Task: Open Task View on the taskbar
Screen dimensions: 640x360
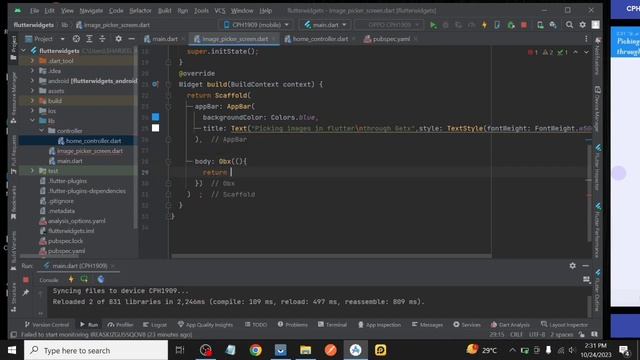Action: [180, 350]
